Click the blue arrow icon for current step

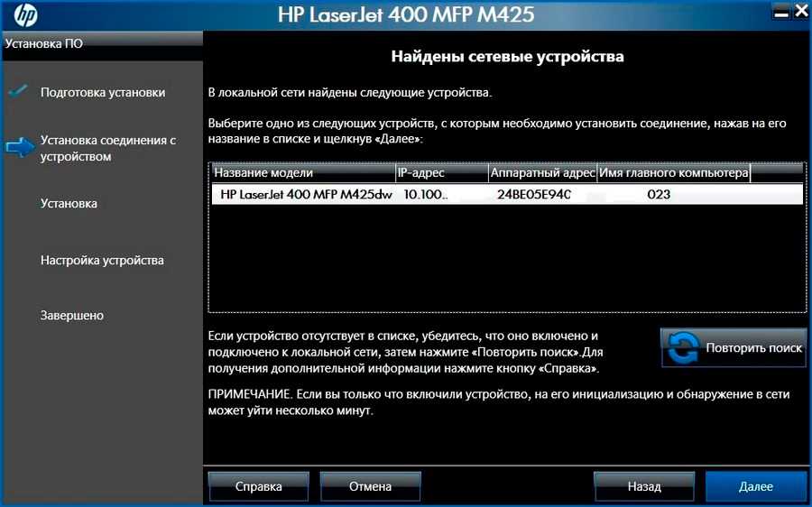[x=18, y=148]
